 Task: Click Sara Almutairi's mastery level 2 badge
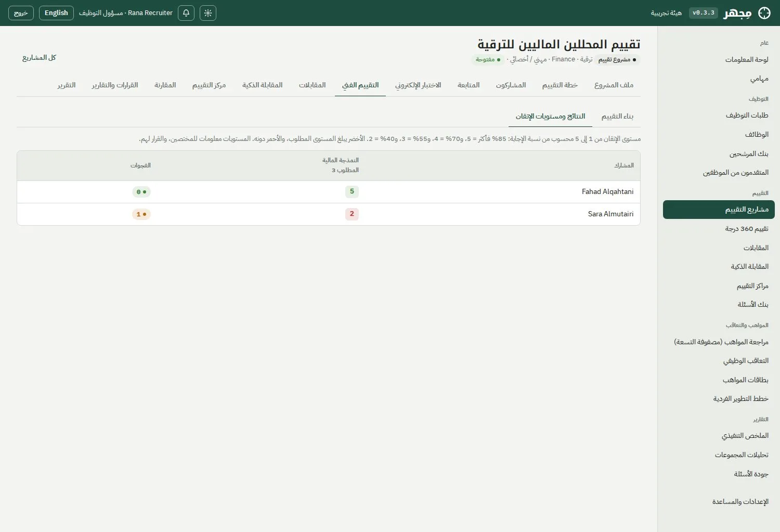(352, 214)
